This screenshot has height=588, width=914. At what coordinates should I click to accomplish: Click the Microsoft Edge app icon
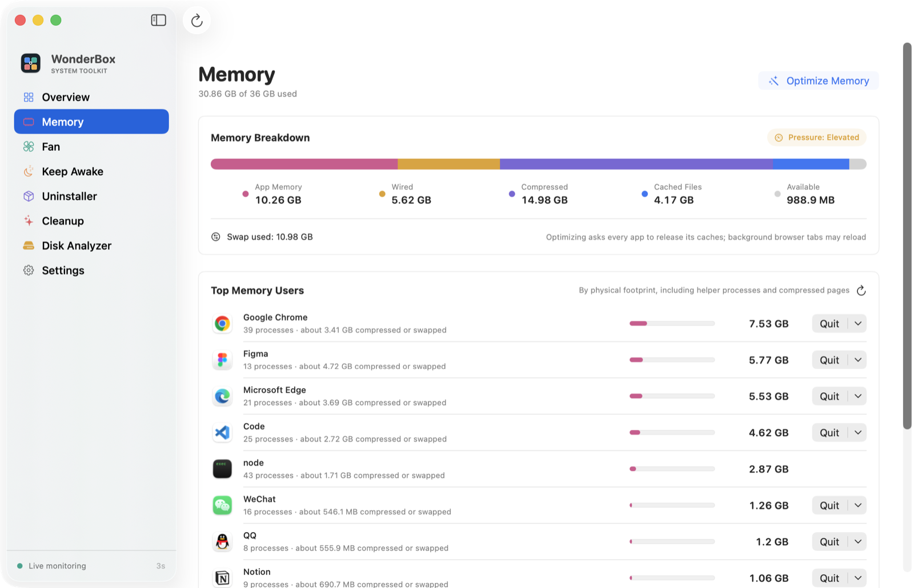point(222,396)
